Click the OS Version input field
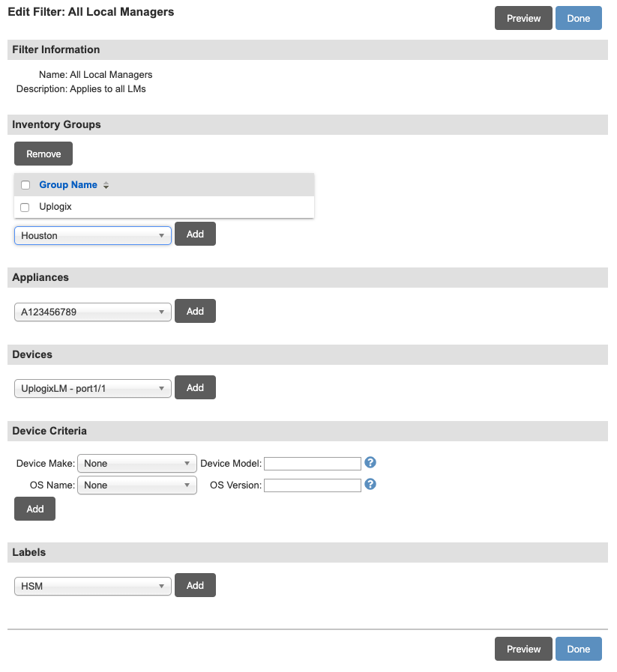617x672 pixels. 313,485
